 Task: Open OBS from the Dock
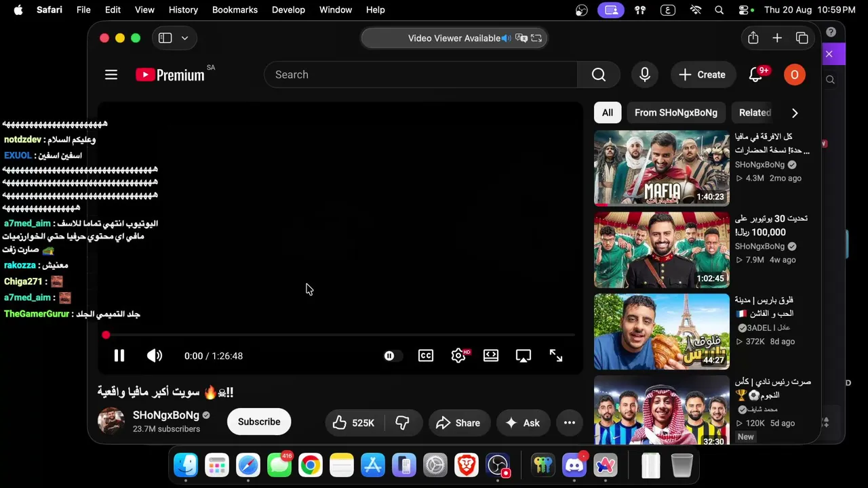498,465
